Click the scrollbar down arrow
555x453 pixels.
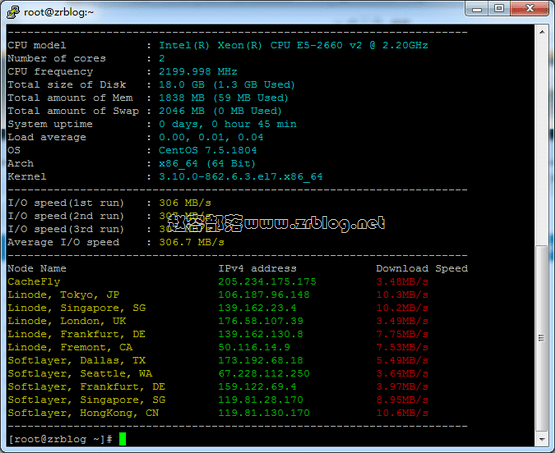pos(542,439)
